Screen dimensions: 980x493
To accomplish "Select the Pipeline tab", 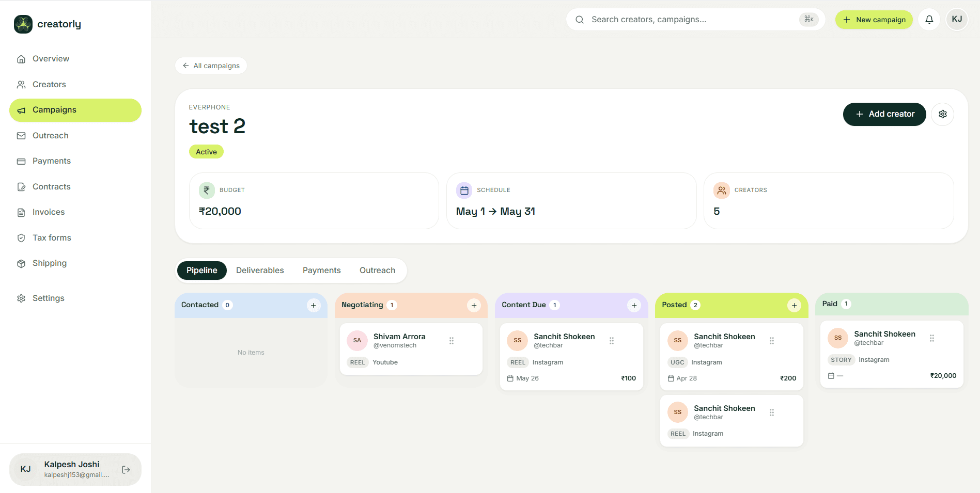I will pyautogui.click(x=202, y=271).
